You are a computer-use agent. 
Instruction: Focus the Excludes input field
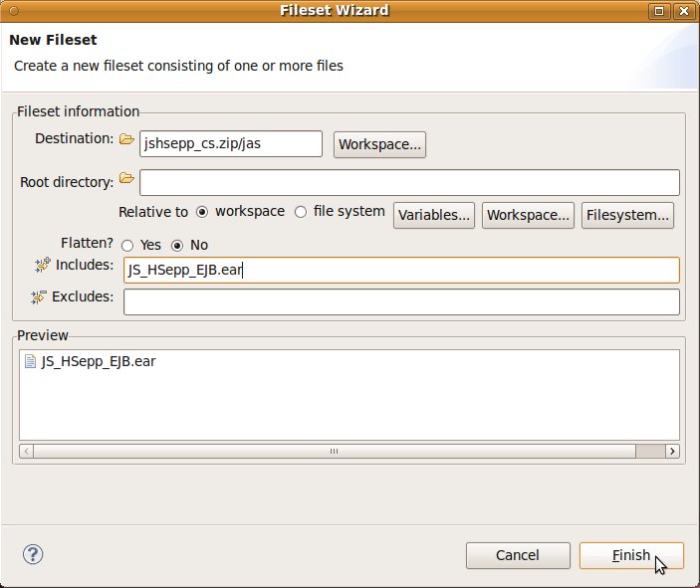point(401,301)
